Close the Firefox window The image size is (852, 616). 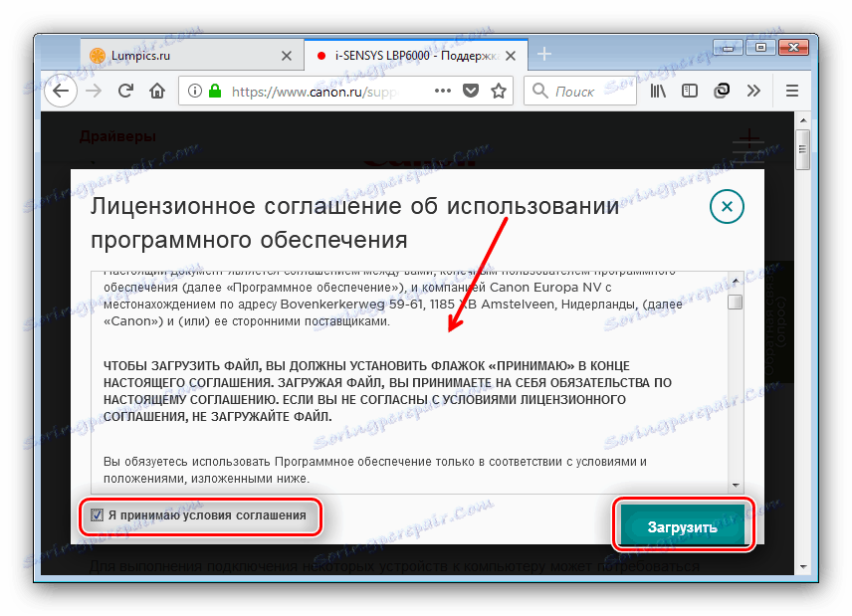pyautogui.click(x=794, y=48)
